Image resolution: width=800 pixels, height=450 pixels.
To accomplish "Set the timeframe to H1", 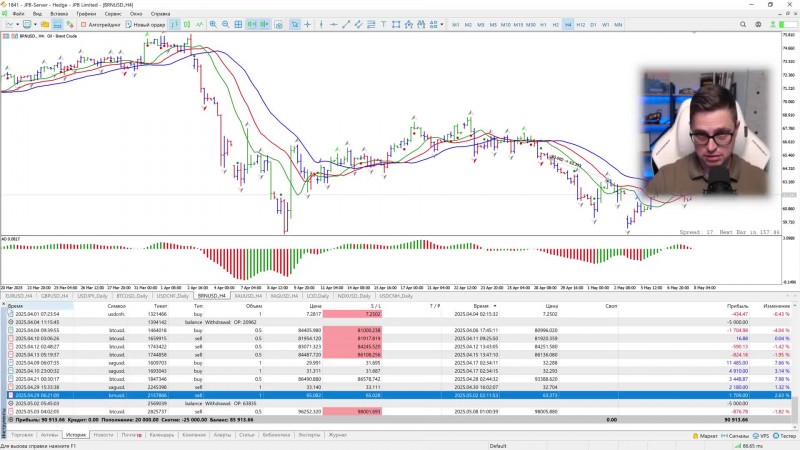I will point(543,24).
